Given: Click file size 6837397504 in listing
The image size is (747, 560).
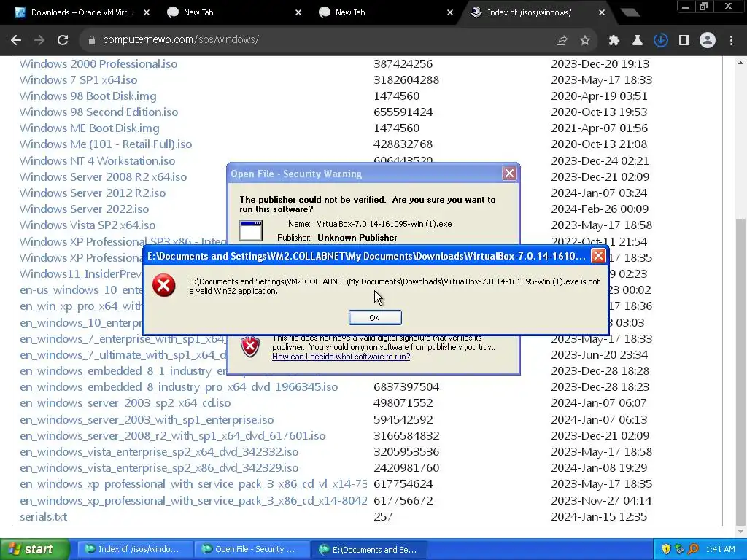Looking at the screenshot, I should pos(406,387).
